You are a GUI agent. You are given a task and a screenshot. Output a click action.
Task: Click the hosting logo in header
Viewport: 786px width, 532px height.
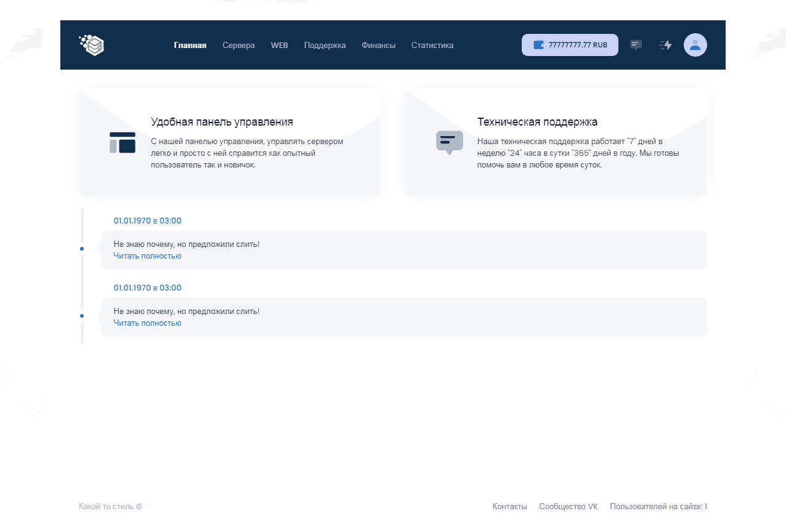pos(92,45)
